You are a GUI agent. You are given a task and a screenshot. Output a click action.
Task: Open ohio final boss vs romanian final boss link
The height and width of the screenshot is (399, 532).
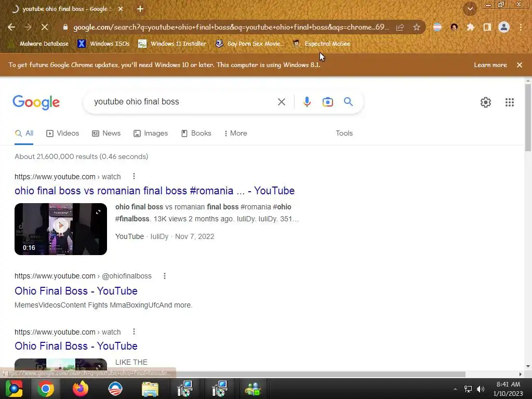tap(154, 191)
